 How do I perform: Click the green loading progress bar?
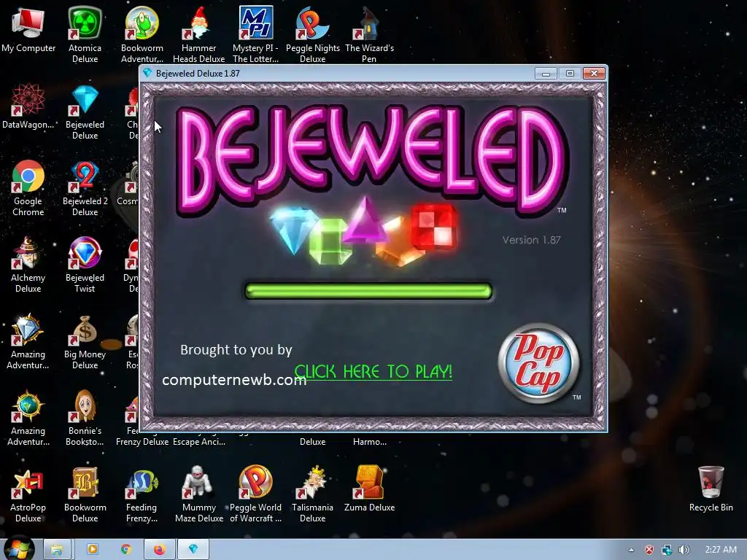(x=368, y=291)
